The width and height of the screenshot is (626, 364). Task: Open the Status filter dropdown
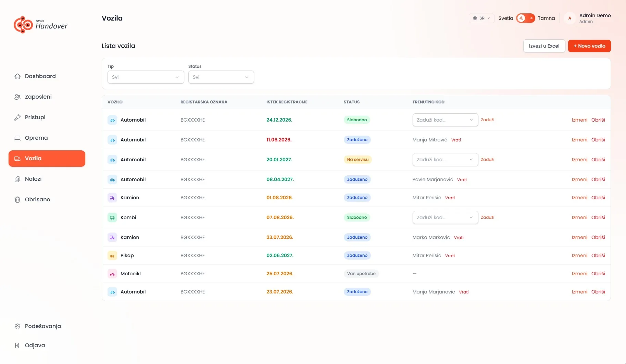point(221,77)
